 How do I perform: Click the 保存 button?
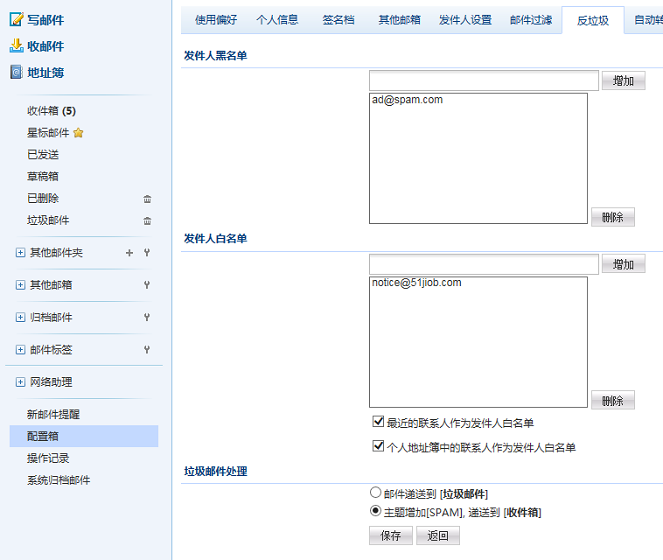tap(391, 535)
